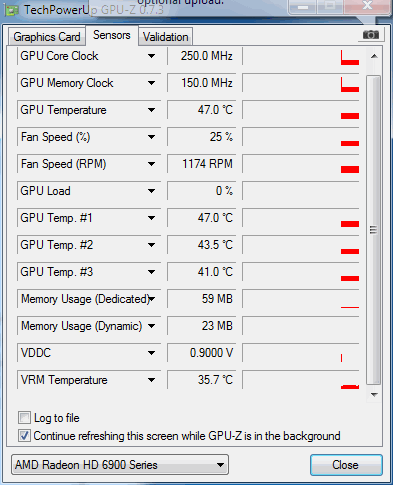
Task: Click the Close button
Action: 346,465
